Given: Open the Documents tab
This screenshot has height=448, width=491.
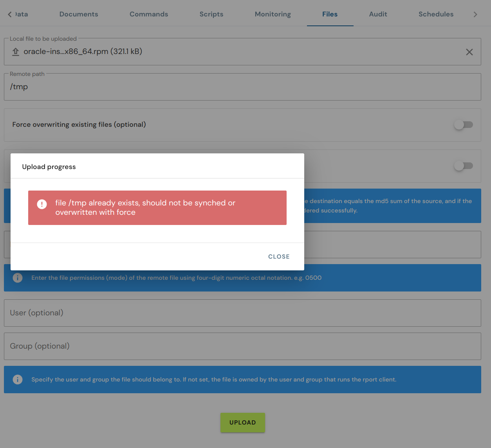Looking at the screenshot, I should click(x=79, y=14).
